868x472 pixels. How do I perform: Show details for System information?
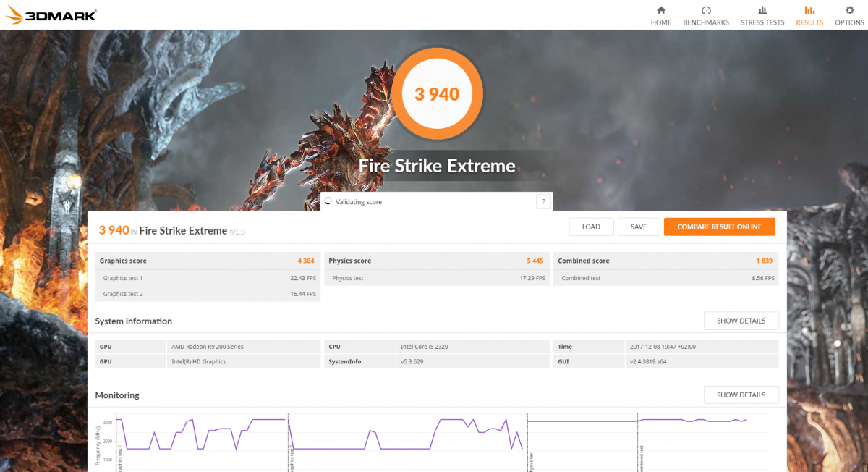tap(741, 321)
